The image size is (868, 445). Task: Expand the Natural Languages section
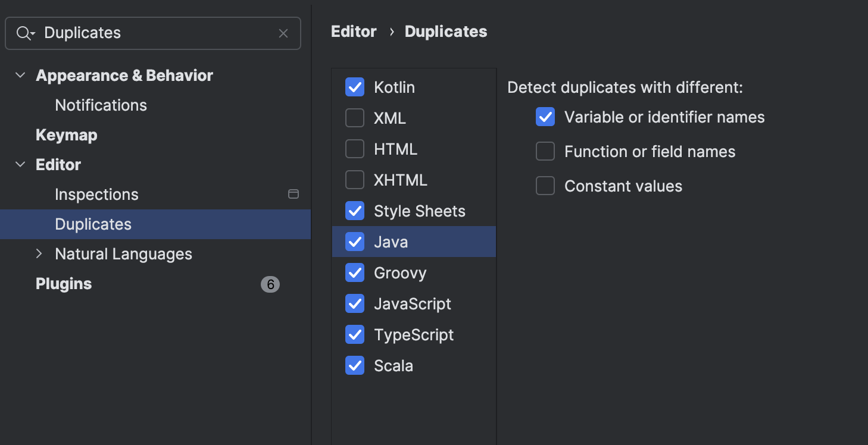[38, 253]
